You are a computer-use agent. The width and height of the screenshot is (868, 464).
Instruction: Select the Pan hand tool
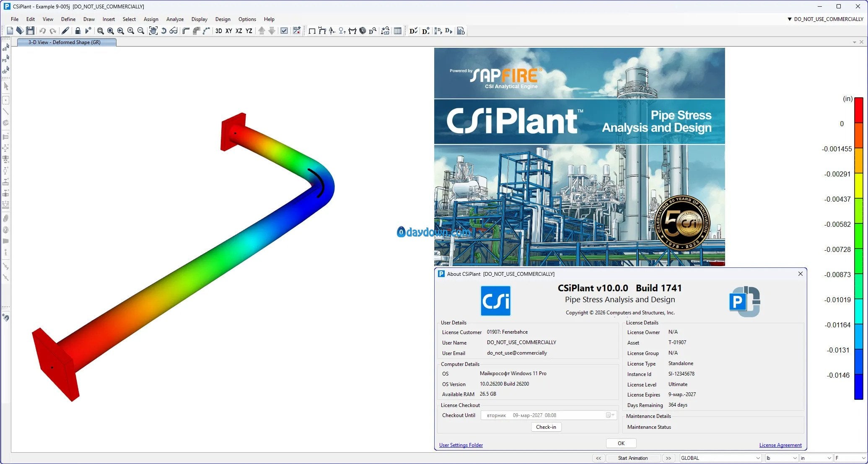coord(153,31)
